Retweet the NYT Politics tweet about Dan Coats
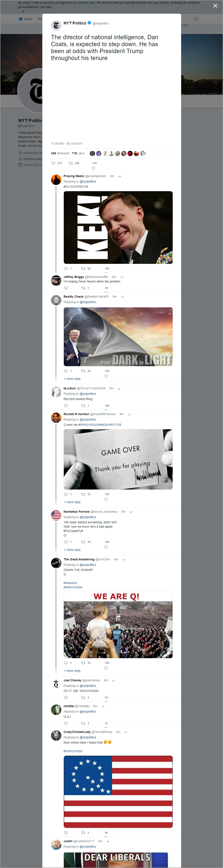 pyautogui.click(x=71, y=163)
